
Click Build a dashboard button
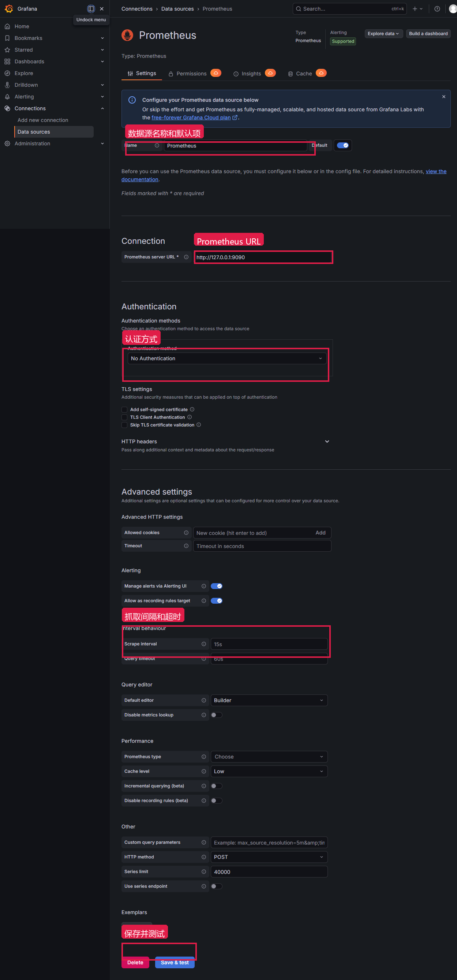point(428,33)
